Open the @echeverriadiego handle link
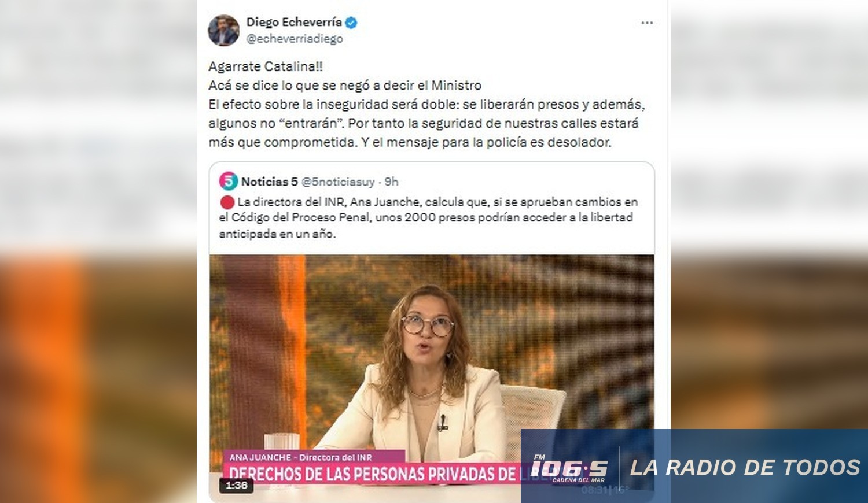The width and height of the screenshot is (868, 503). [295, 39]
